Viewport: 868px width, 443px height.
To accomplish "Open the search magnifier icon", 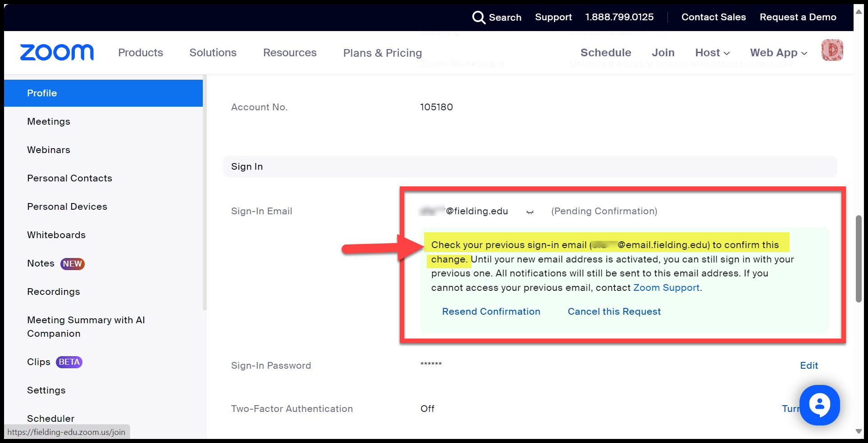I will pyautogui.click(x=478, y=18).
